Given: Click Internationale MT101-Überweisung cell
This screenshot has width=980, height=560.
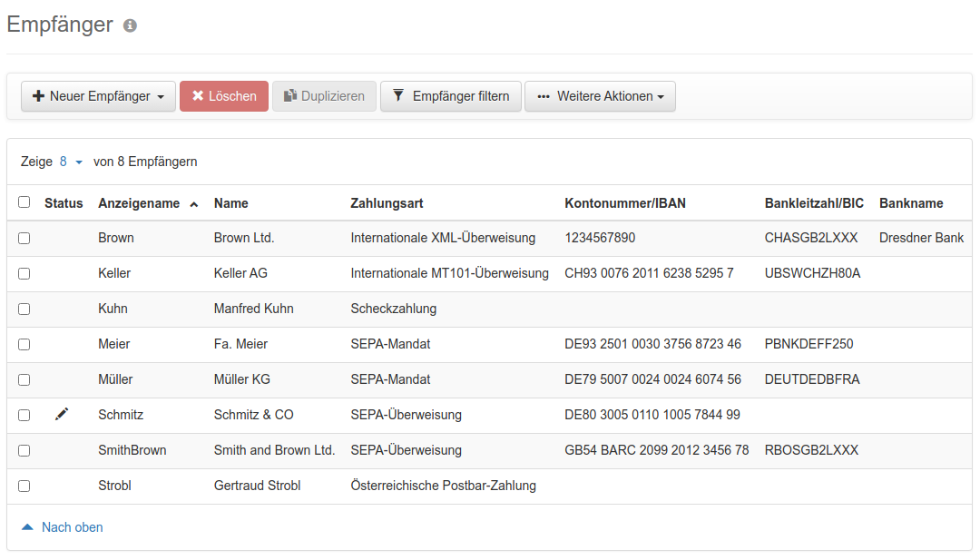Looking at the screenshot, I should click(x=449, y=273).
